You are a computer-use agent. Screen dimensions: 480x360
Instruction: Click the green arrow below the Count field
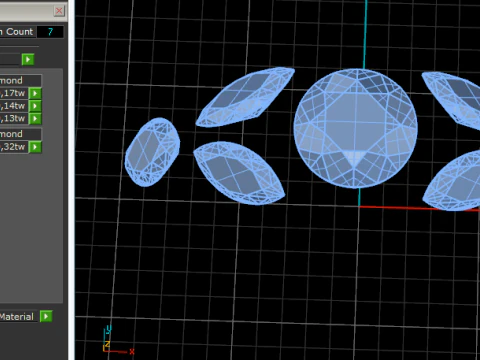28,59
